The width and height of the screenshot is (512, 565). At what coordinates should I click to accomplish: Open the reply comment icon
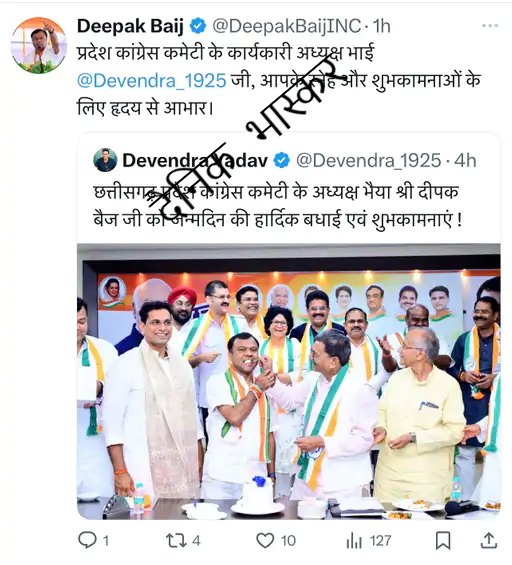click(87, 540)
